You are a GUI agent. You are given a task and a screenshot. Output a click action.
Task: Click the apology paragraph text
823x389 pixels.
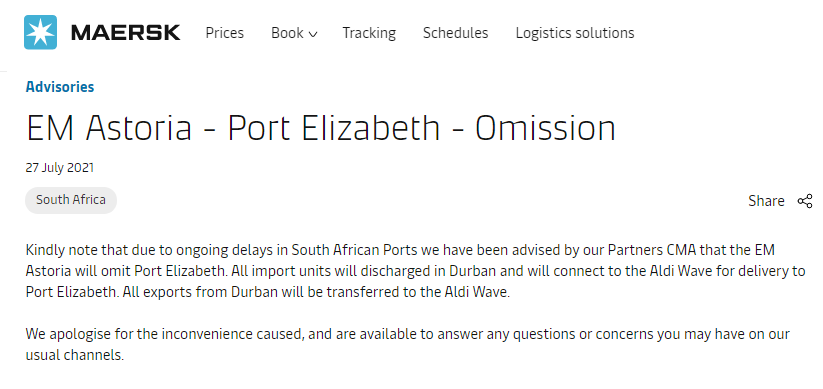pyautogui.click(x=407, y=344)
